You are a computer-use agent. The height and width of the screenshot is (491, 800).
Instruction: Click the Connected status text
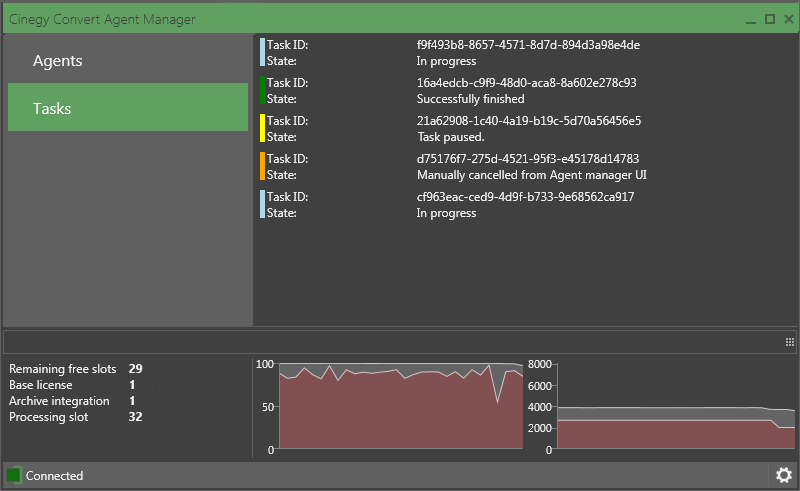click(55, 476)
